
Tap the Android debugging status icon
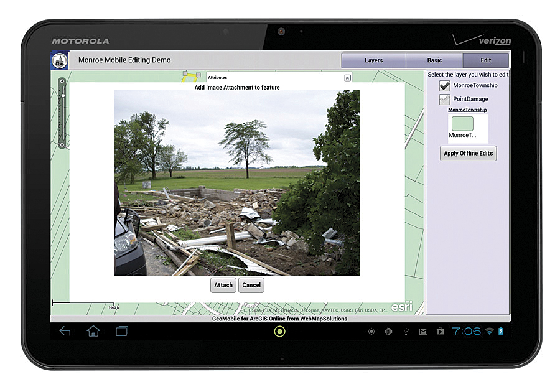tap(388, 332)
